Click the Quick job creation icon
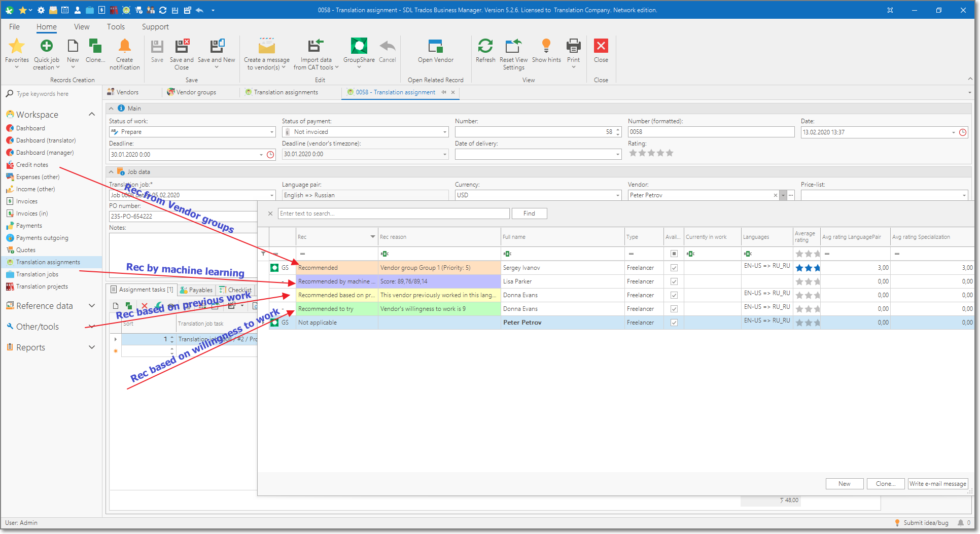 click(46, 46)
